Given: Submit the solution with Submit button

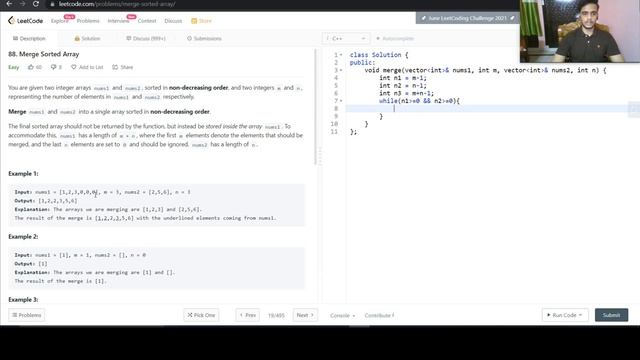Looking at the screenshot, I should [x=611, y=315].
